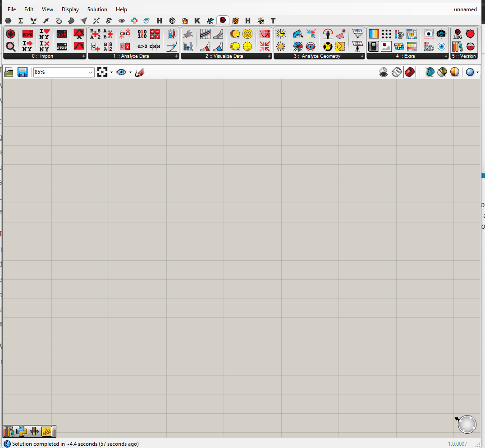Select the Import EPW component icon
The width and height of the screenshot is (485, 448).
[27, 34]
